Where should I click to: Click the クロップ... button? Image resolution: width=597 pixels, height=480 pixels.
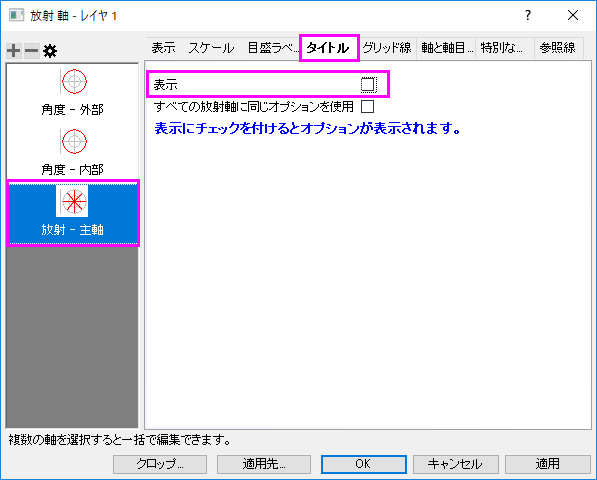[160, 464]
